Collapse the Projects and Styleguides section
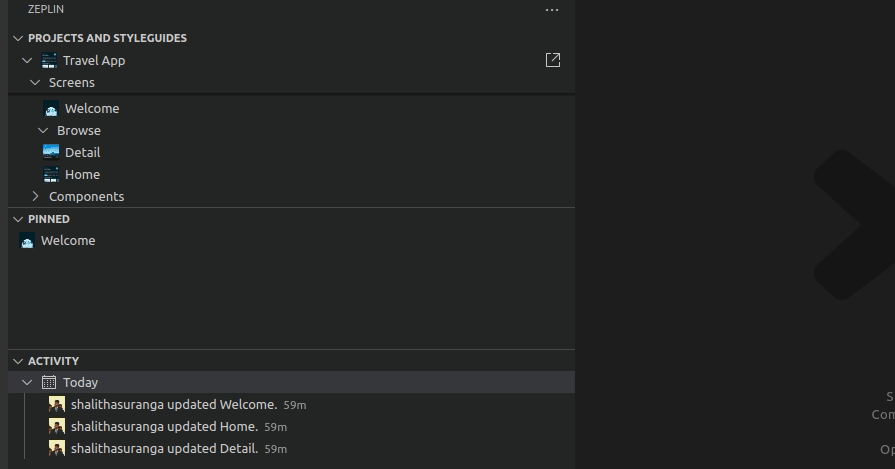Image resolution: width=895 pixels, height=469 pixels. coord(17,38)
